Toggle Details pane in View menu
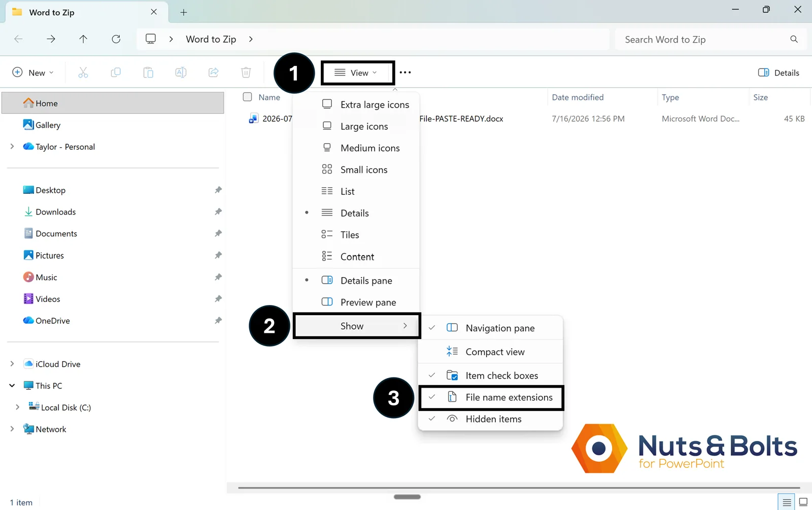The height and width of the screenshot is (510, 812). pyautogui.click(x=356, y=281)
